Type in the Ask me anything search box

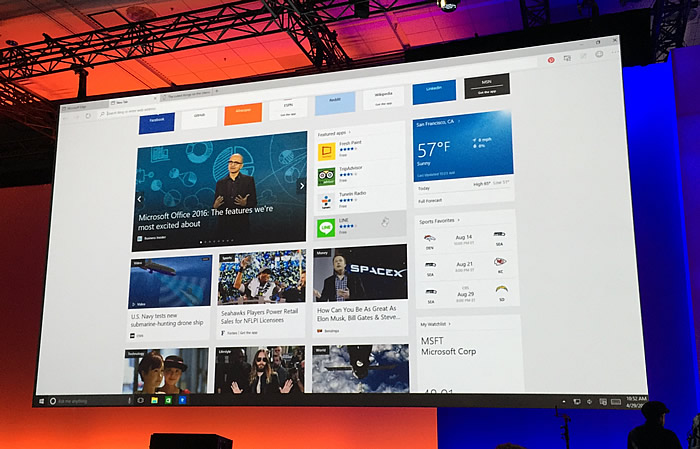pyautogui.click(x=92, y=401)
